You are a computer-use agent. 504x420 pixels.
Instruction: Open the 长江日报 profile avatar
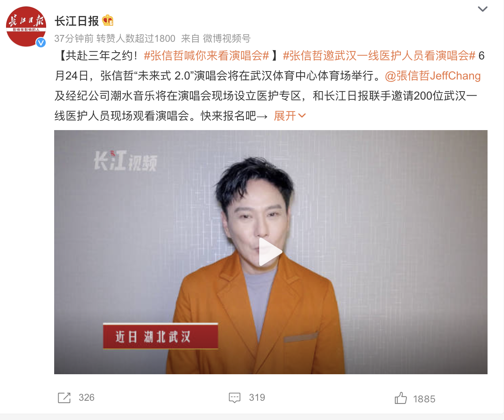26,27
